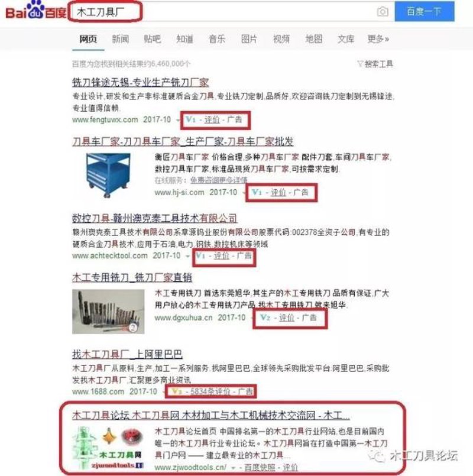Expand dropdown arrow after achtecktool.com date

click(x=187, y=256)
